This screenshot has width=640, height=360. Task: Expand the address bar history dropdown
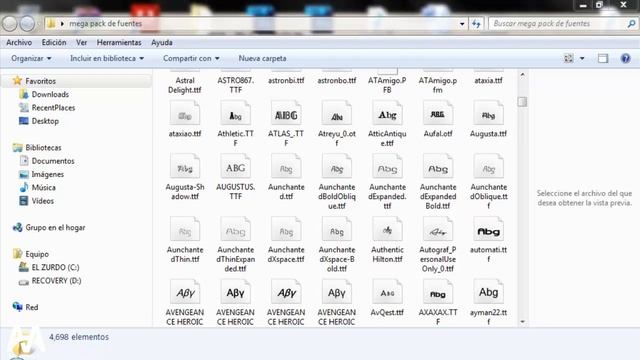click(462, 24)
